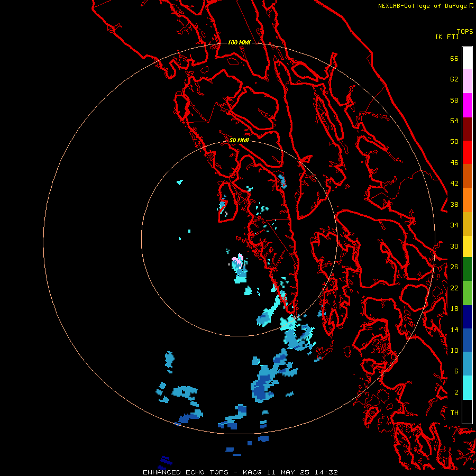Click the bright red 46-50 K FT legend swatch
Screen dimensions: 476x476
click(467, 152)
